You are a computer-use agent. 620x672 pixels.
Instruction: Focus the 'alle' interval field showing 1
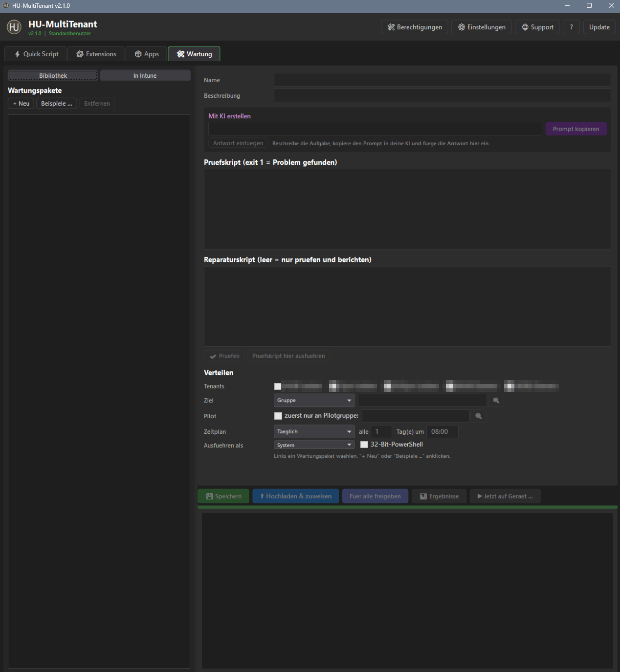381,432
